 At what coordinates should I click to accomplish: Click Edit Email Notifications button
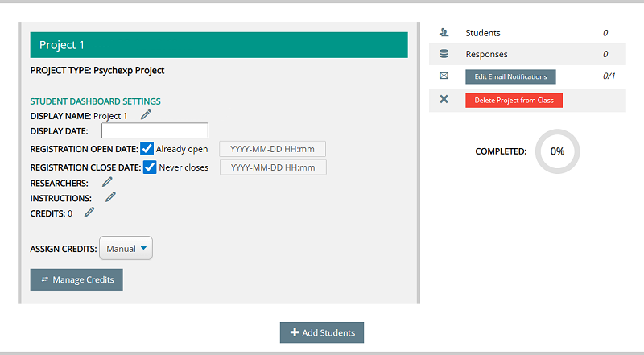(510, 76)
